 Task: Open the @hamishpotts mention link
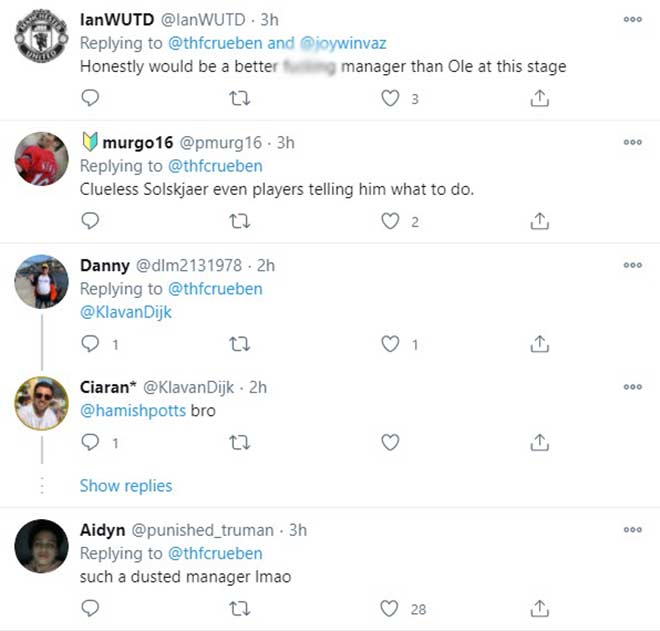tap(132, 411)
